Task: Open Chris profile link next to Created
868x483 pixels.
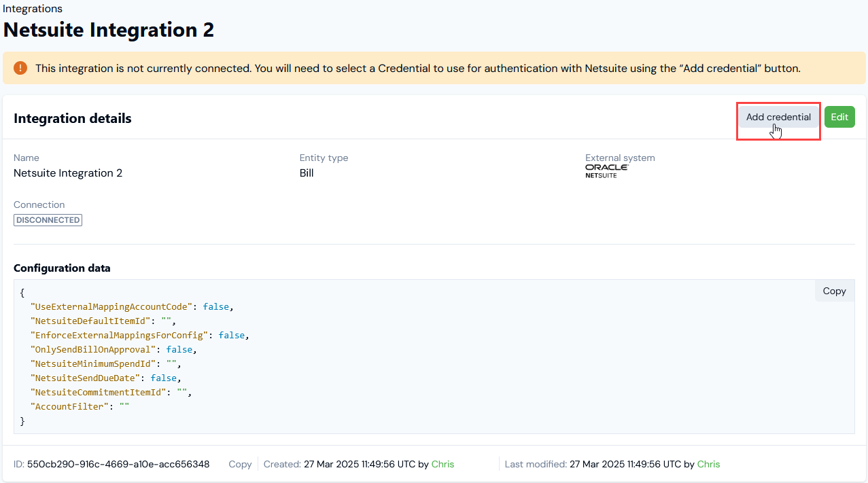Action: click(442, 464)
